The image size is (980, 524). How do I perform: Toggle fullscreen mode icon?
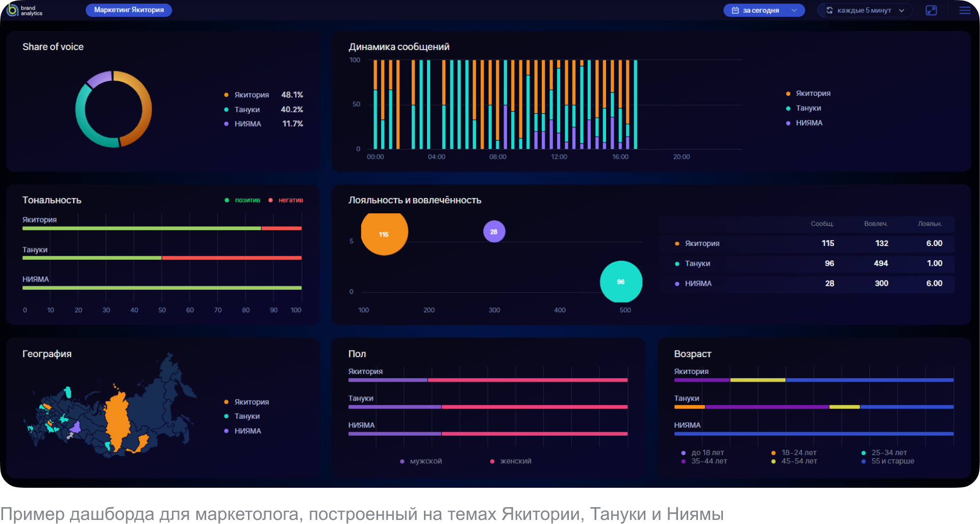[931, 10]
